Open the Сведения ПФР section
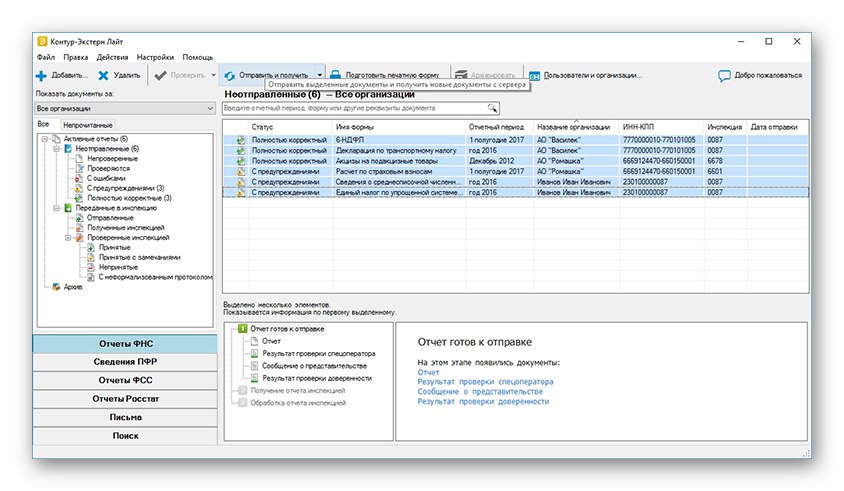The width and height of the screenshot is (844, 491). coord(125,362)
